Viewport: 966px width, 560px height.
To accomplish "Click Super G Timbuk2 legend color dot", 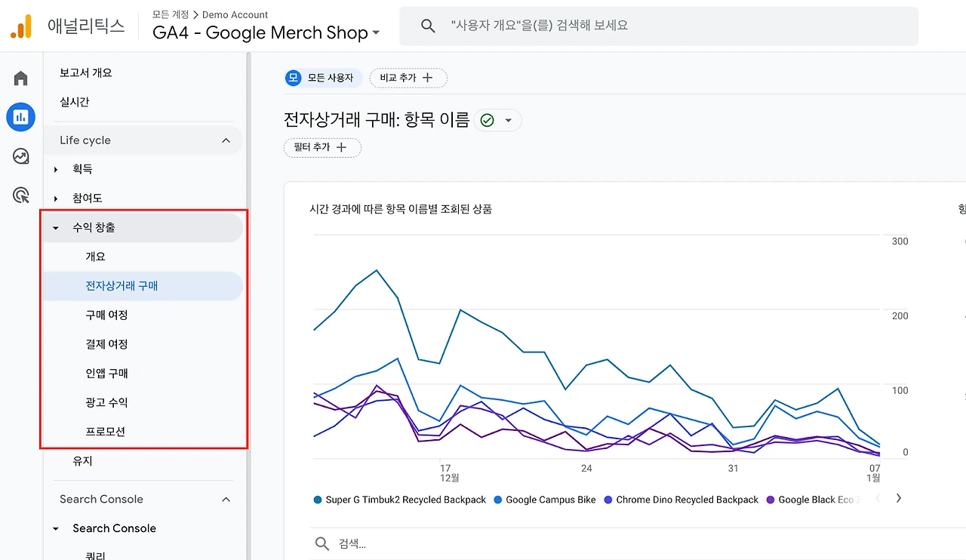I will pos(318,500).
